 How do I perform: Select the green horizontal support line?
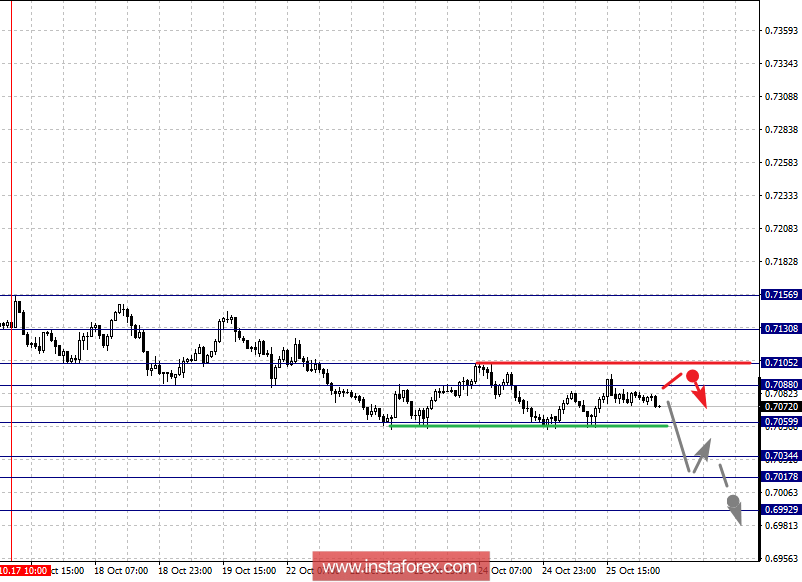[528, 426]
